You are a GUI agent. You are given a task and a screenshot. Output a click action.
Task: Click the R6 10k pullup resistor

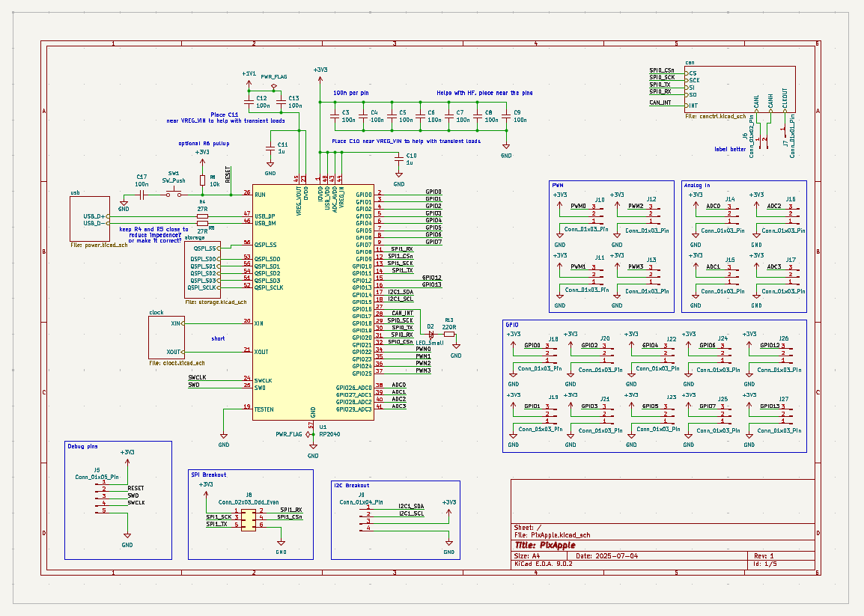tap(202, 180)
